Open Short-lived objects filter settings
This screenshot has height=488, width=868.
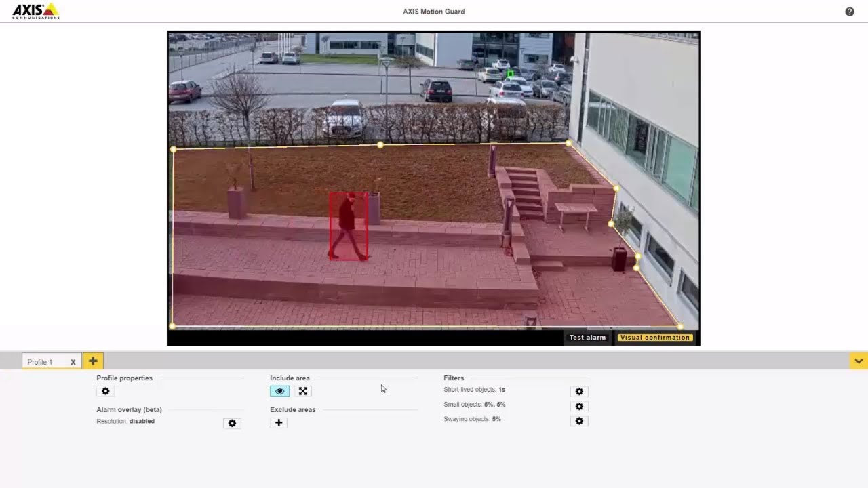[x=579, y=392]
